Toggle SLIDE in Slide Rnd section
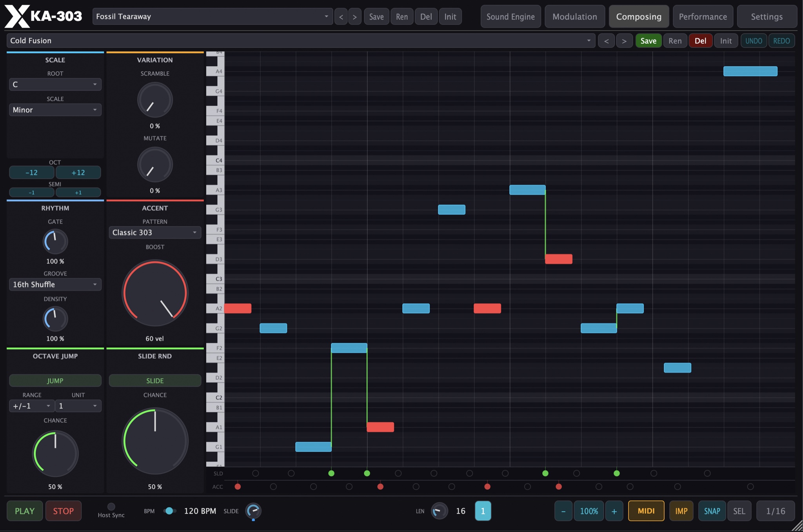This screenshot has height=532, width=803. point(155,381)
